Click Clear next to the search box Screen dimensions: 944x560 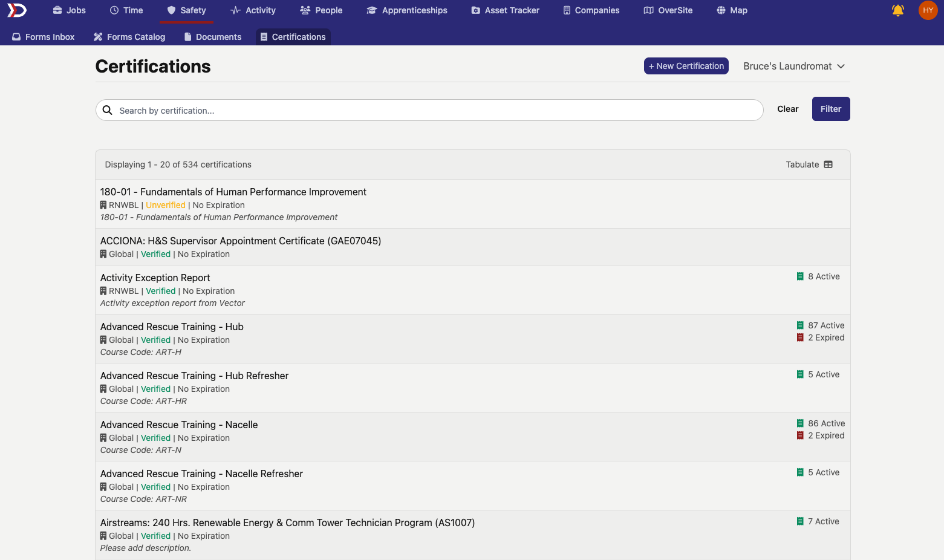[x=788, y=109]
